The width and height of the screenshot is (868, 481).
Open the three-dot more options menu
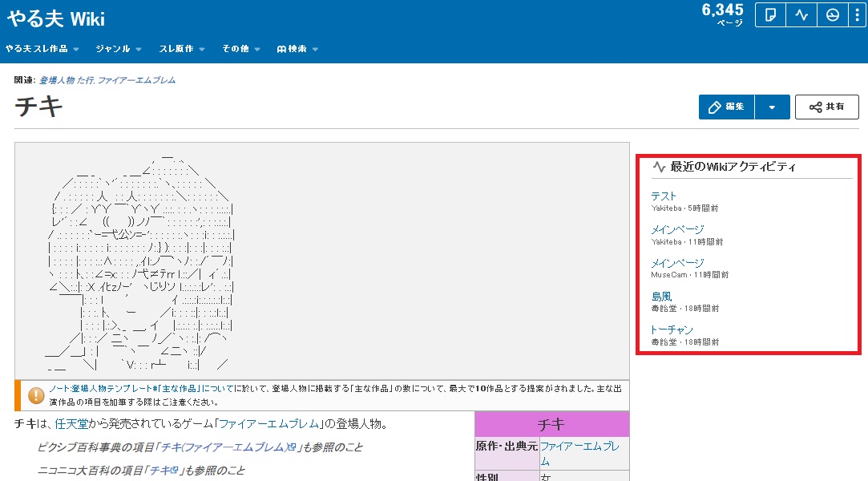coord(858,16)
